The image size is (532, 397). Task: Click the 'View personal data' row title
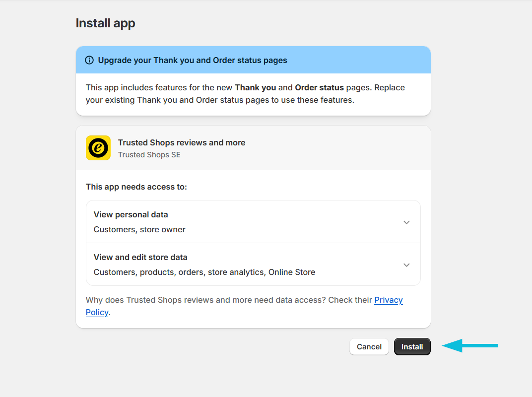131,214
